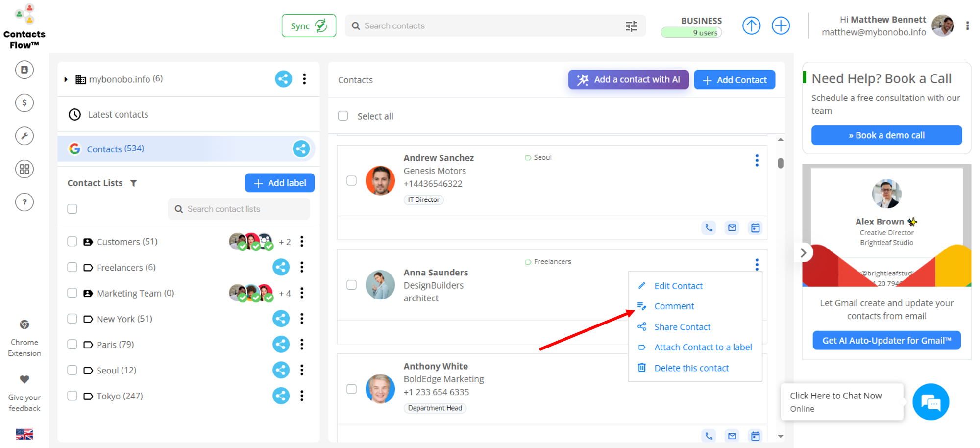Screen dimensions: 980x448
Task: Choose Edit Contact from the context menu
Action: click(x=678, y=286)
